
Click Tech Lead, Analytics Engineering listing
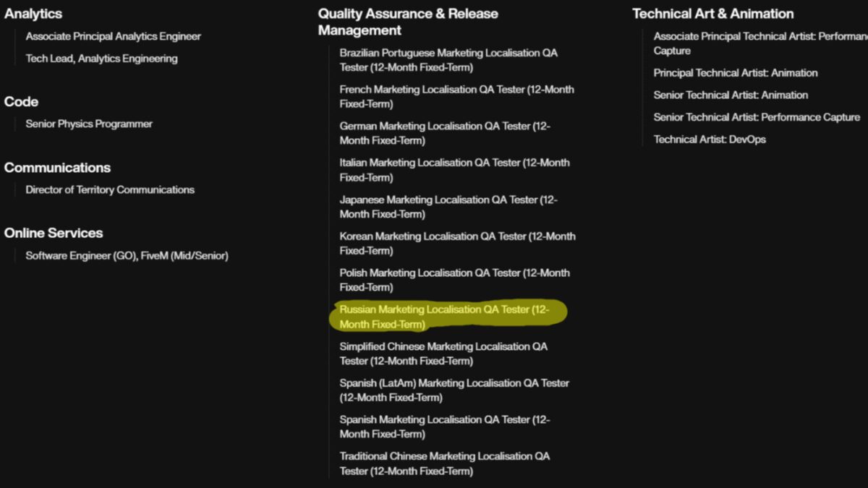101,59
